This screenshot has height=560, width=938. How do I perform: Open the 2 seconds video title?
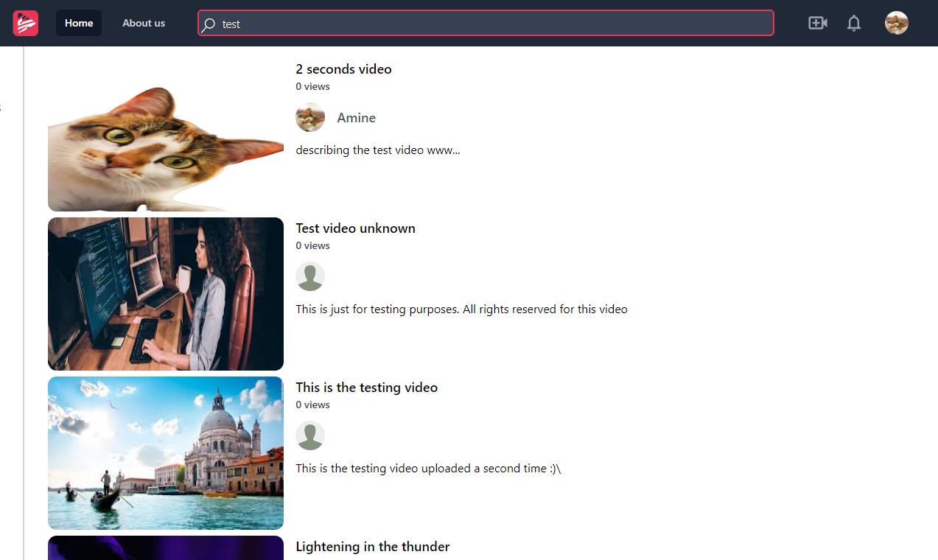[x=343, y=69]
